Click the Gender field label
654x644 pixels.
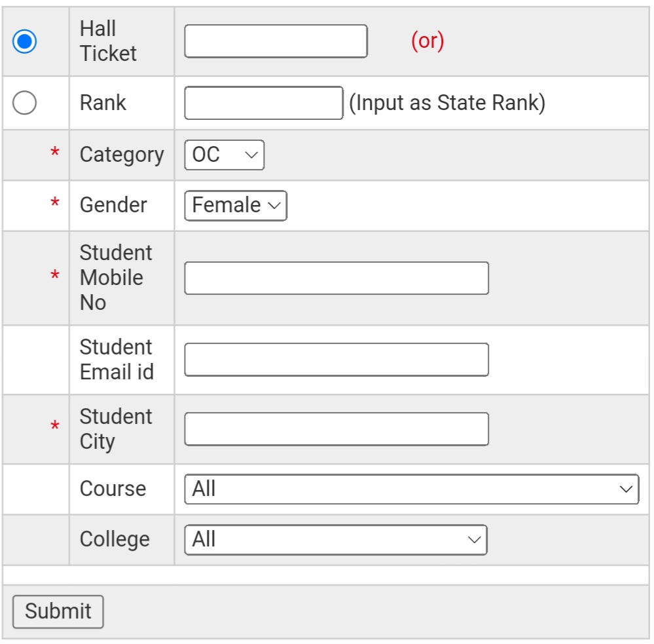(113, 205)
